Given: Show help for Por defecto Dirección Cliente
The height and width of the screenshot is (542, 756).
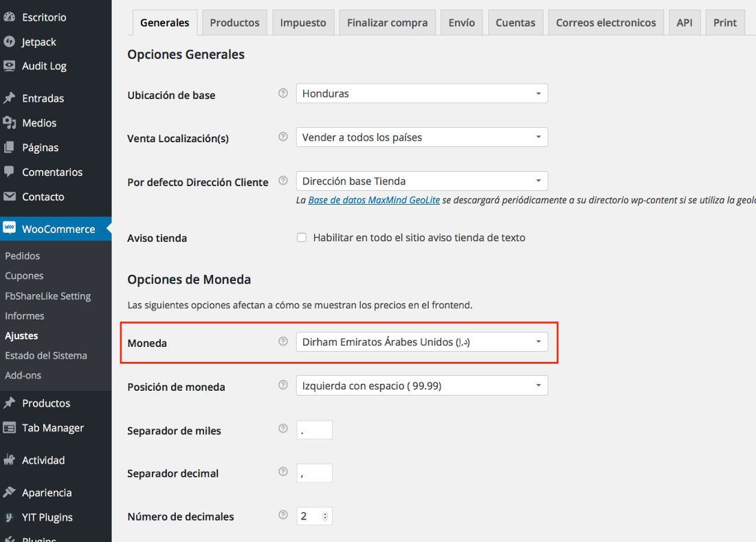Looking at the screenshot, I should point(283,181).
